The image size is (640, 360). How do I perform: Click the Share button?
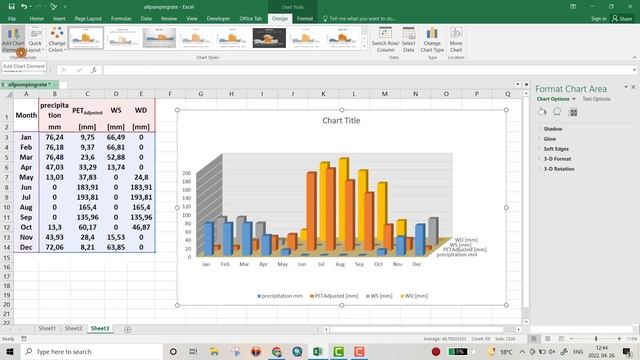pos(622,19)
